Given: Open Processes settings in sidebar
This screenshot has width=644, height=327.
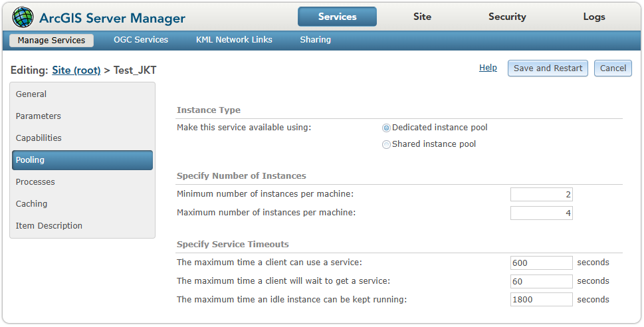Looking at the screenshot, I should point(82,182).
